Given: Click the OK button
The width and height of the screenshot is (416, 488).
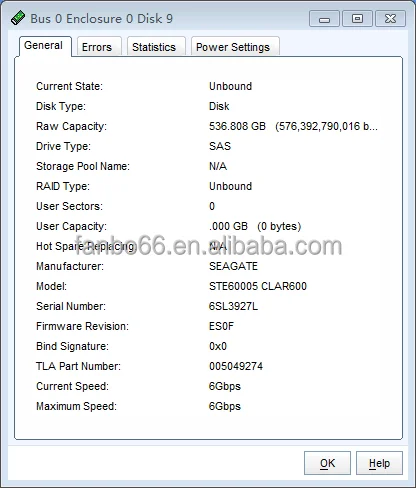Looking at the screenshot, I should [327, 463].
